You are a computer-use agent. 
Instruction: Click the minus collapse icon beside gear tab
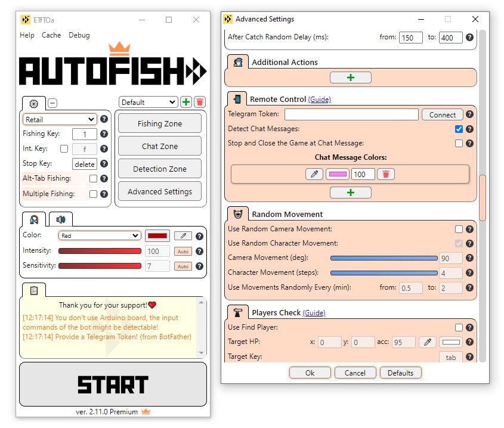point(52,103)
